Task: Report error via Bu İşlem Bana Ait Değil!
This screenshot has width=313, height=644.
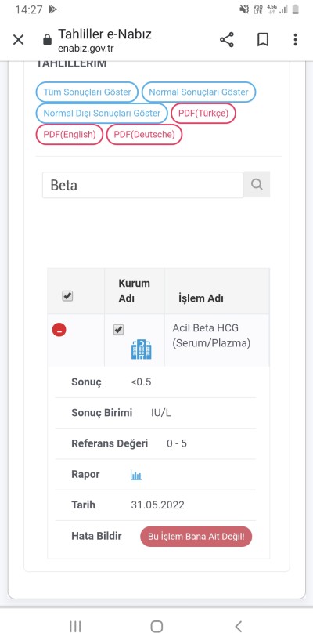Action: click(x=196, y=537)
